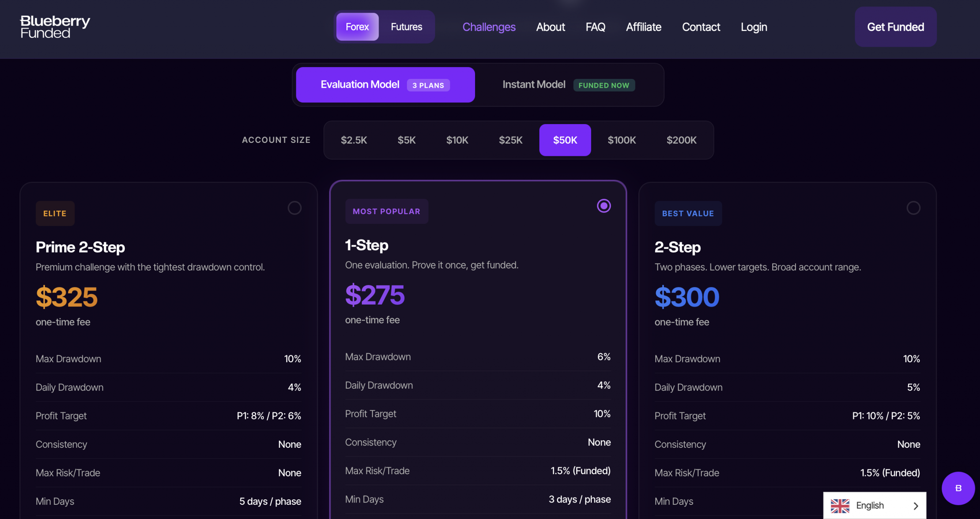980x519 pixels.
Task: Select the 2-Step plan radio button
Action: [x=913, y=208]
